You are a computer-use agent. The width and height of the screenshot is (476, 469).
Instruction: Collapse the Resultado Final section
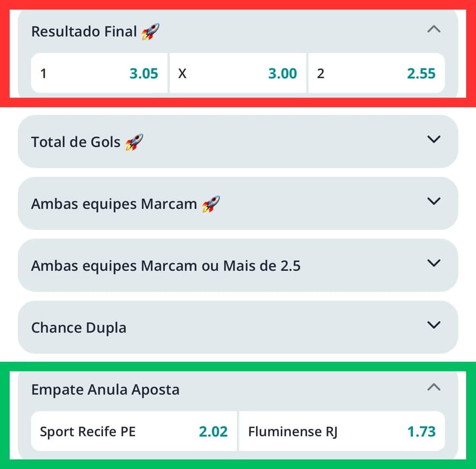(x=435, y=29)
